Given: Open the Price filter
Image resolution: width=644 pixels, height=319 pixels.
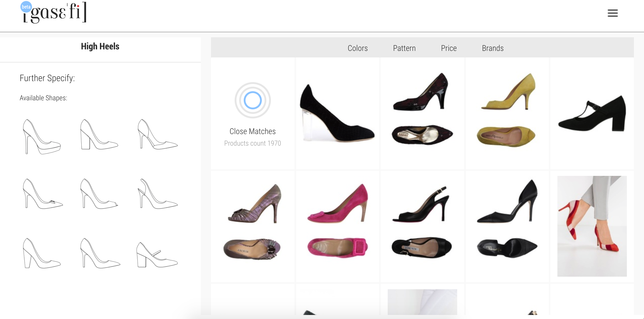Looking at the screenshot, I should tap(449, 48).
